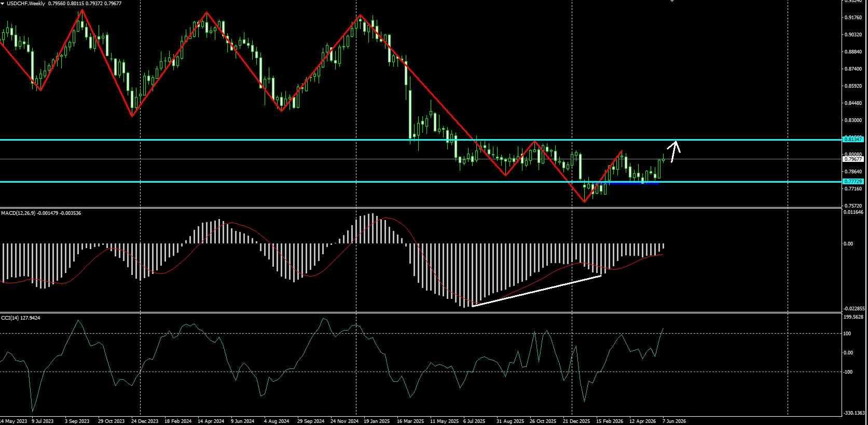Select CCI scale value -330.1363

[x=855, y=414]
